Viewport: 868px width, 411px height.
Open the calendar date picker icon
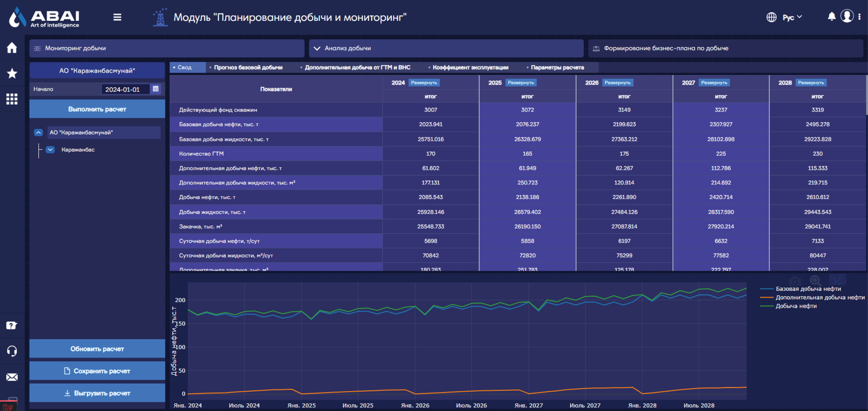(155, 89)
